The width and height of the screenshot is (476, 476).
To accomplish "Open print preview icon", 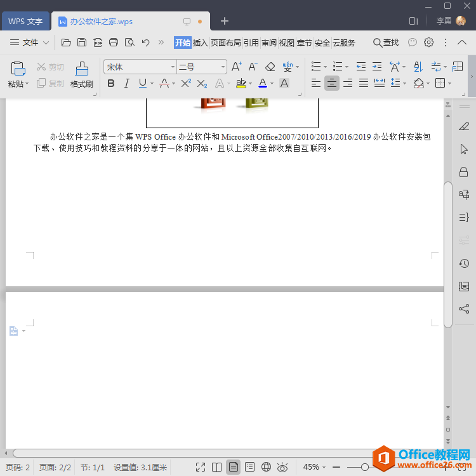I will pos(129,43).
